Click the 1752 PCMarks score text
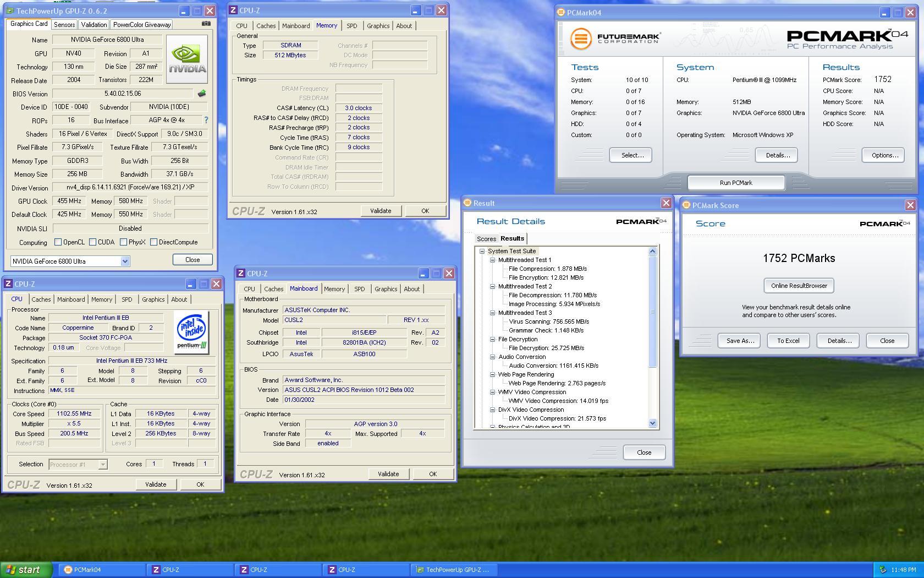This screenshot has height=578, width=924. (799, 259)
